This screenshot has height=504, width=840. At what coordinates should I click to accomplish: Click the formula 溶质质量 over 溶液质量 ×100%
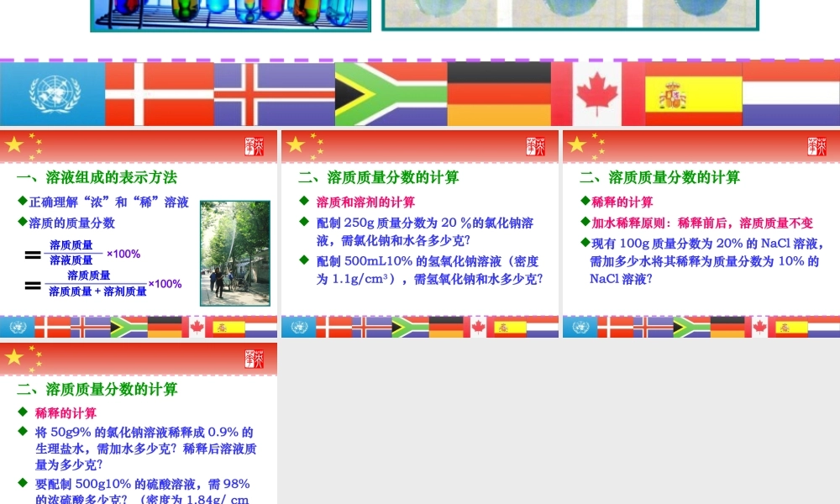[82, 253]
